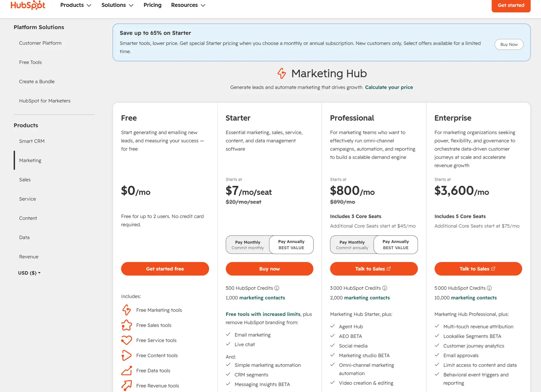Viewport: 541px width, 392px height.
Task: Select Pay Annually under Professional plan
Action: click(396, 244)
